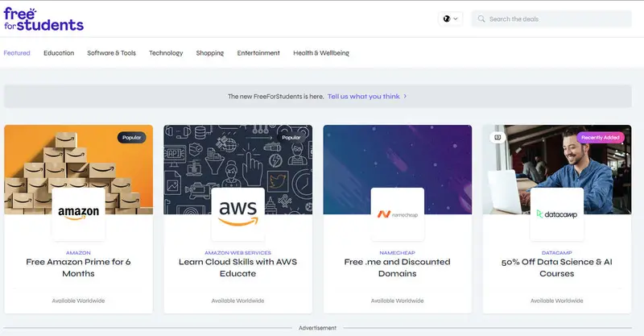Click the Namecheap logo tile

tap(398, 214)
